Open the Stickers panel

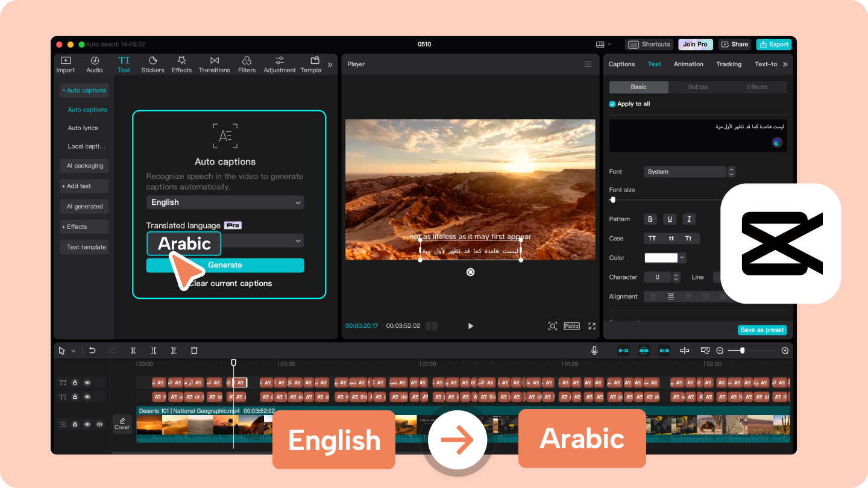pyautogui.click(x=153, y=64)
